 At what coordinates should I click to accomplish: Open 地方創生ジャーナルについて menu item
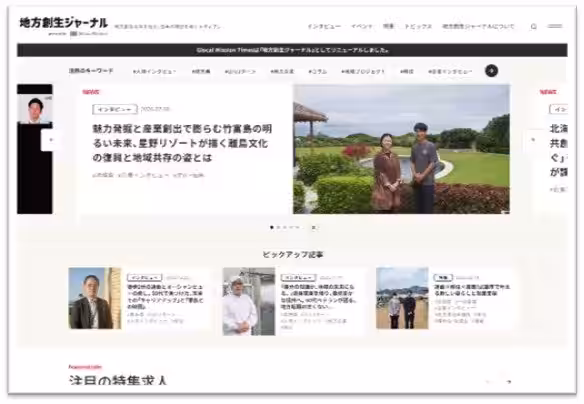pos(478,26)
